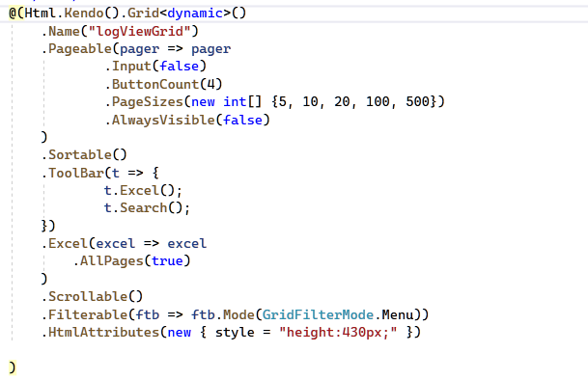588x380 pixels.
Task: Click the .AllPages(true) call
Action: [131, 260]
